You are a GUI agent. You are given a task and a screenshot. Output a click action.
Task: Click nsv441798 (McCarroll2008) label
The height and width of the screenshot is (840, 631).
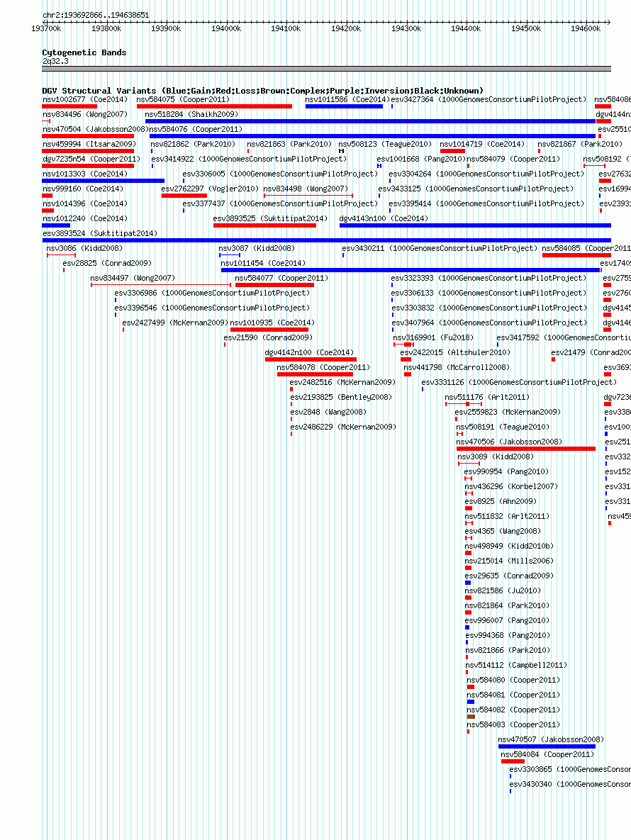click(457, 367)
